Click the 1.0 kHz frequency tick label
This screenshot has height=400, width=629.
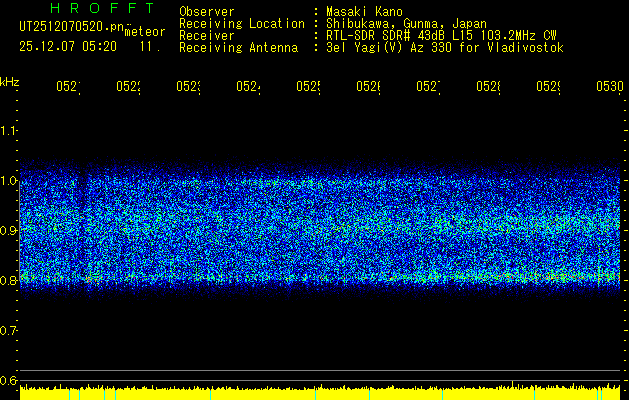pos(9,181)
